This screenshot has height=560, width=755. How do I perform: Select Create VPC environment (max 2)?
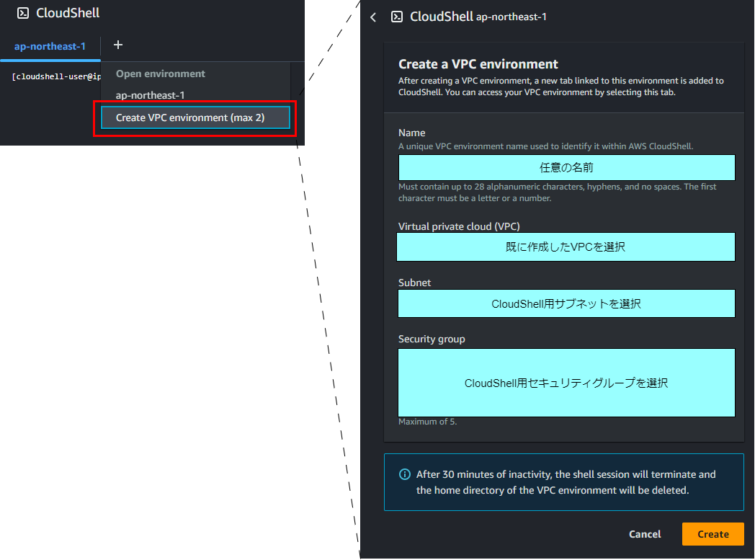point(195,117)
